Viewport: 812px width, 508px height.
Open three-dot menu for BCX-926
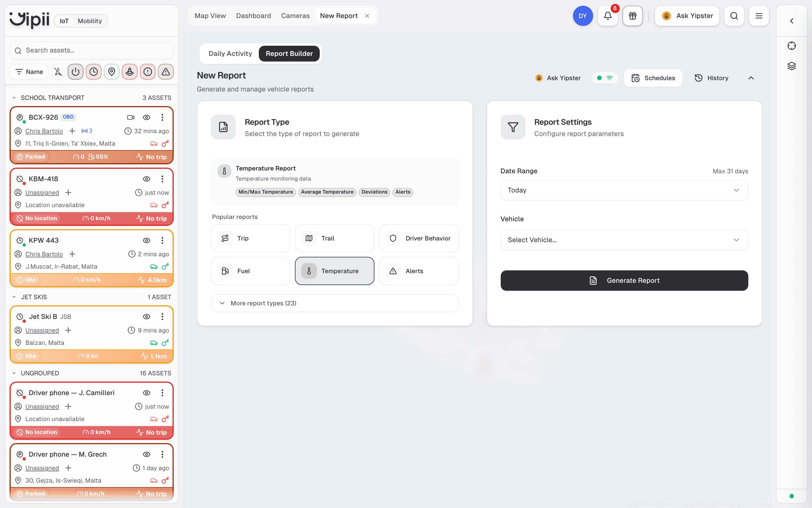162,117
